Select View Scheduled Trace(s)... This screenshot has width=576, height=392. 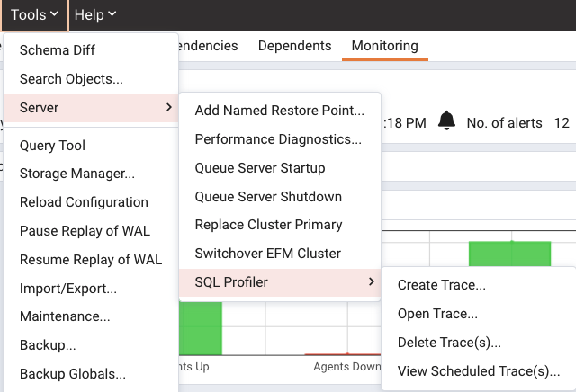point(479,371)
